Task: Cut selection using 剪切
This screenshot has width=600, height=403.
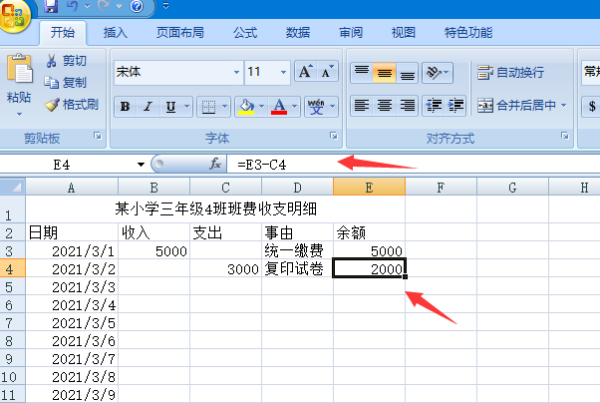Action: coord(66,61)
